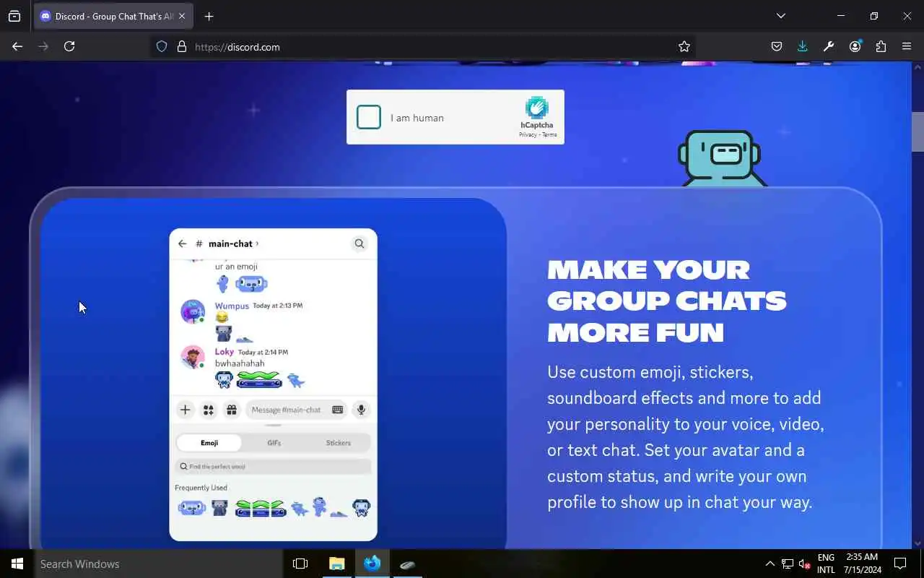
Task: Click the Message #main-chat input field
Action: [x=296, y=410]
